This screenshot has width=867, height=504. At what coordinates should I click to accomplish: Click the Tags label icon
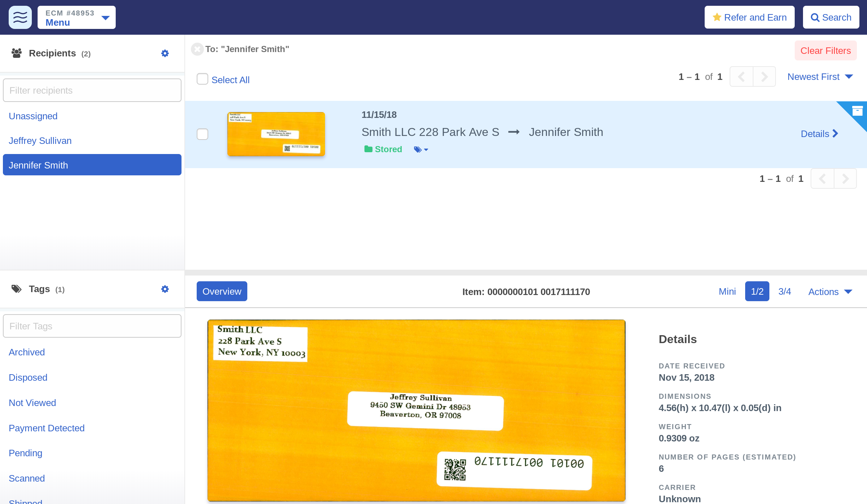coord(17,289)
